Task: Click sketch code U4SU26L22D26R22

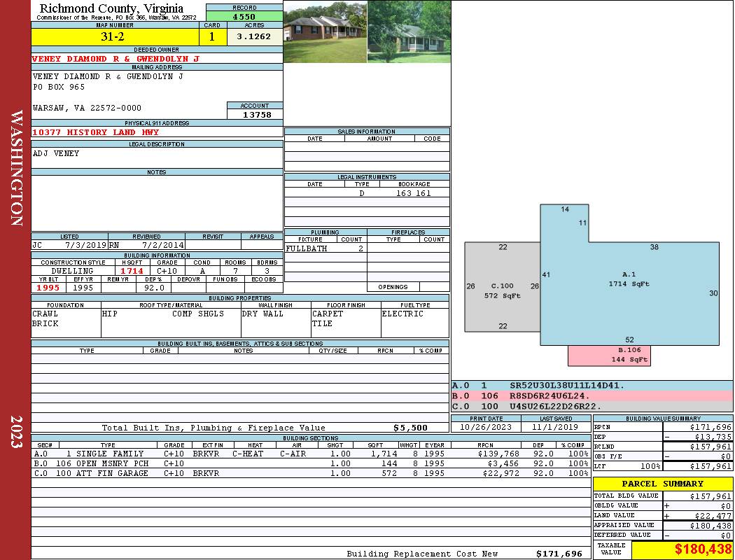Action: pos(556,406)
